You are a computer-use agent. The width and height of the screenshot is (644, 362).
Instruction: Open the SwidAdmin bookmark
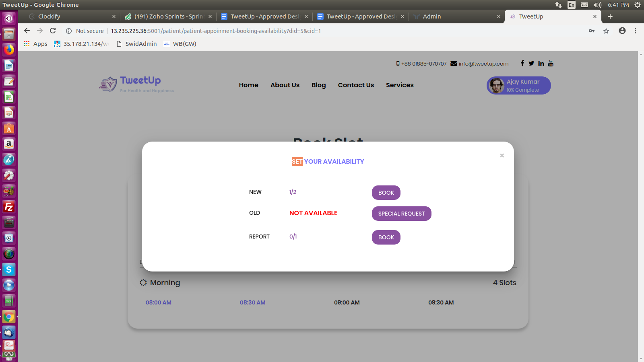coord(136,44)
